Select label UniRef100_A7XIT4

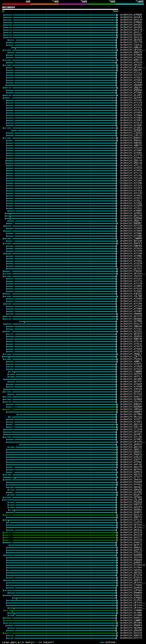(x=131, y=281)
